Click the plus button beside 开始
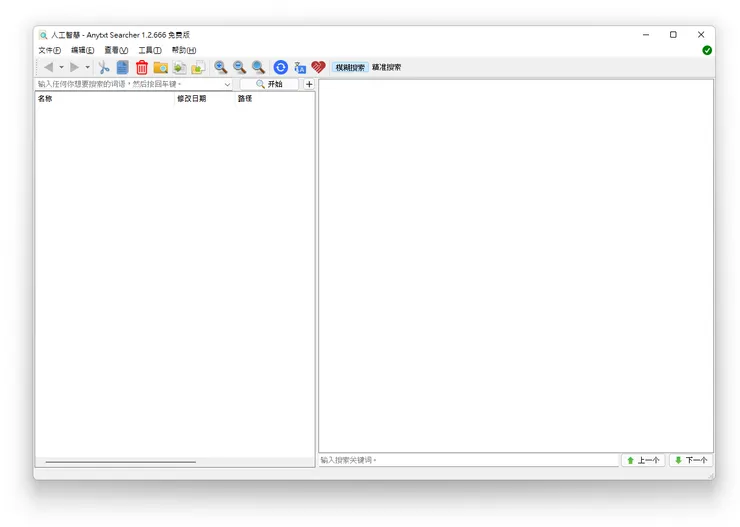This screenshot has height=527, width=740. point(309,84)
